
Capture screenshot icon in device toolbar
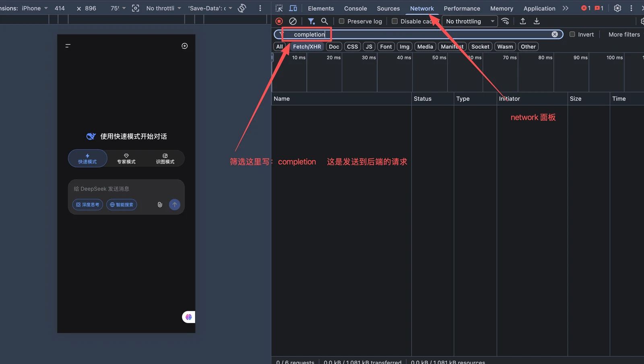coord(136,8)
